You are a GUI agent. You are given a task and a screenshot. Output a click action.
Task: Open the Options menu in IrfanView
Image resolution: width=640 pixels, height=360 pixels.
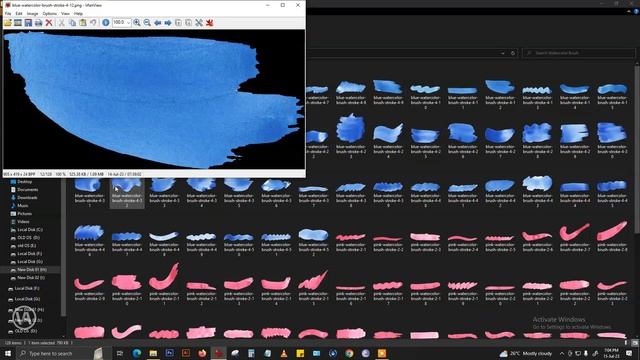(x=50, y=13)
